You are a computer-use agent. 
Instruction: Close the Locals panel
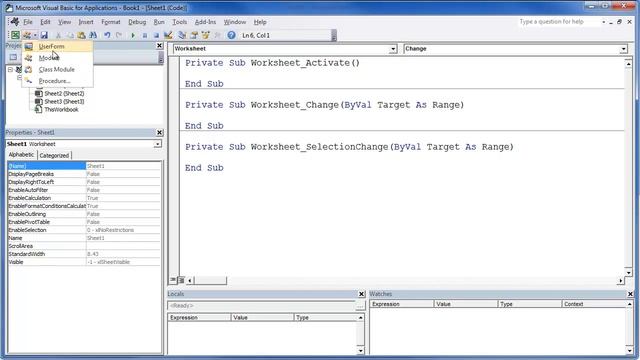[361, 294]
